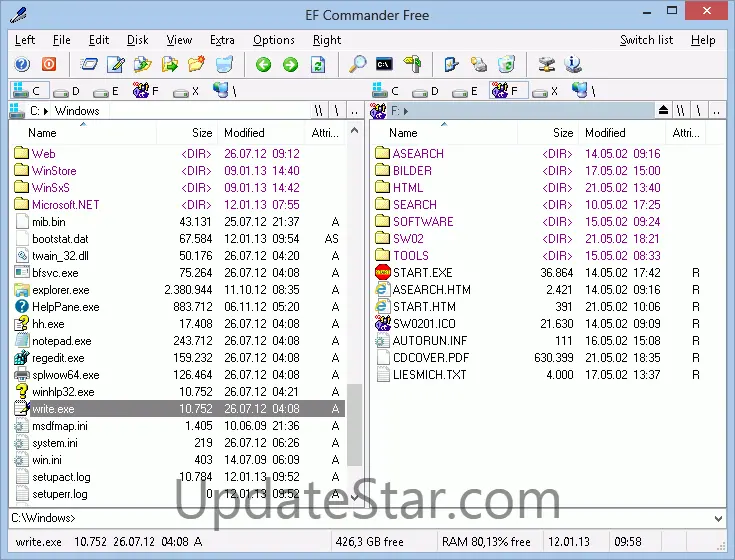This screenshot has height=560, width=735.
Task: Click the Delete recycle bin toolbar icon
Action: 224,64
